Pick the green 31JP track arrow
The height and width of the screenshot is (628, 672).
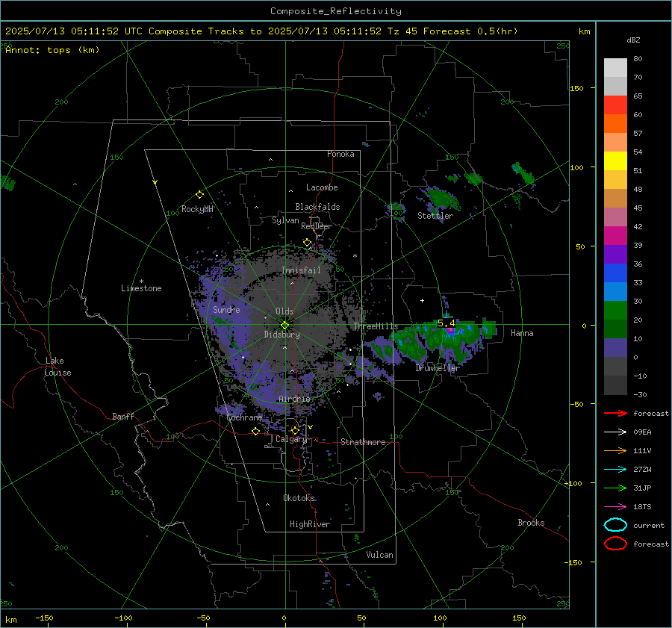tap(615, 488)
